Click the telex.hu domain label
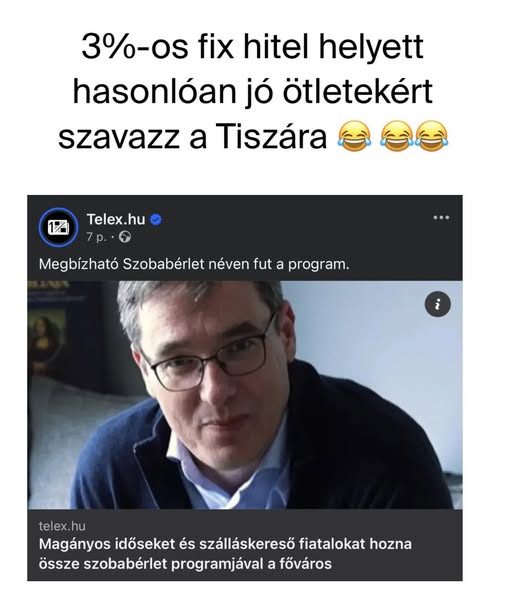Viewport: 506px width, 590px height. click(x=62, y=526)
